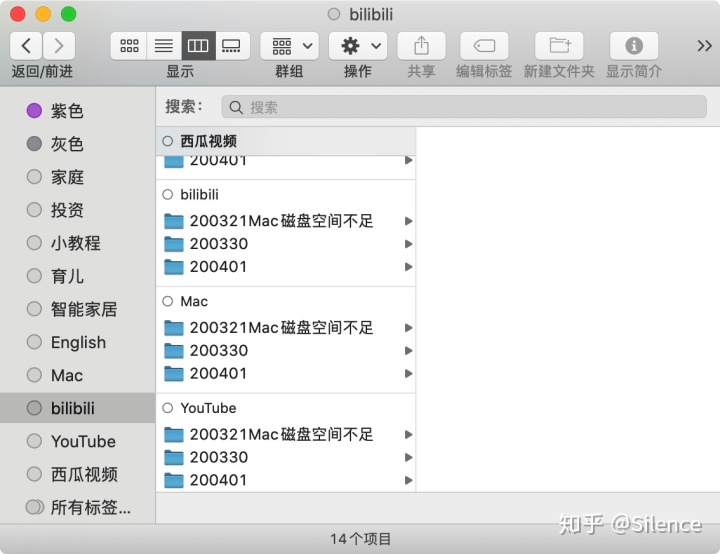Select folder 200330 under YouTube group
Viewport: 720px width, 554px height.
pos(286,457)
